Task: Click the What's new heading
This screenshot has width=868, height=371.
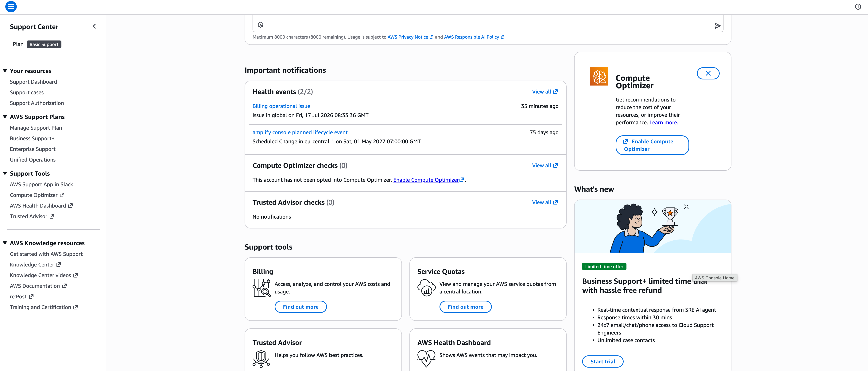Action: pyautogui.click(x=594, y=189)
